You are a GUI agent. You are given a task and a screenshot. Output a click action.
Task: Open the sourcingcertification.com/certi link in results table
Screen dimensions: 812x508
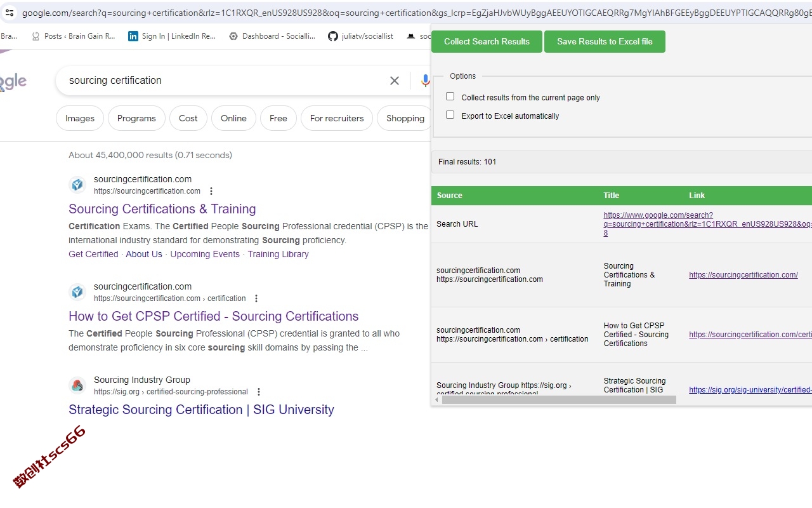pos(750,335)
